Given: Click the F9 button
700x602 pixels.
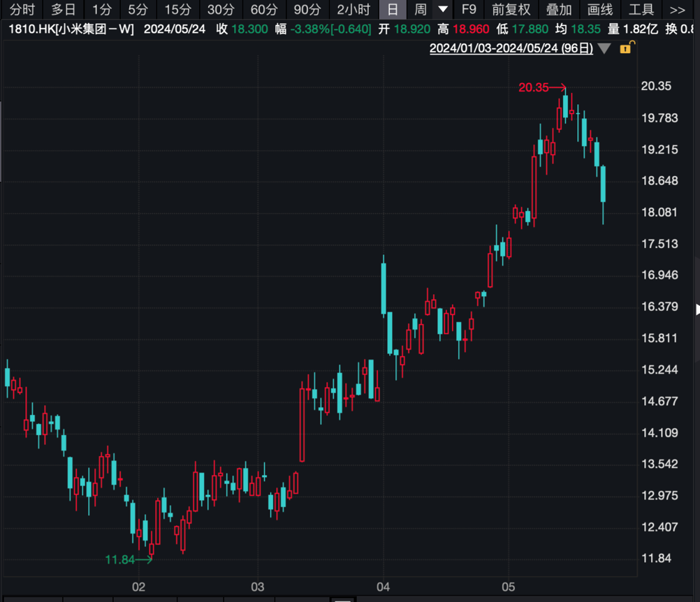Looking at the screenshot, I should pyautogui.click(x=469, y=9).
